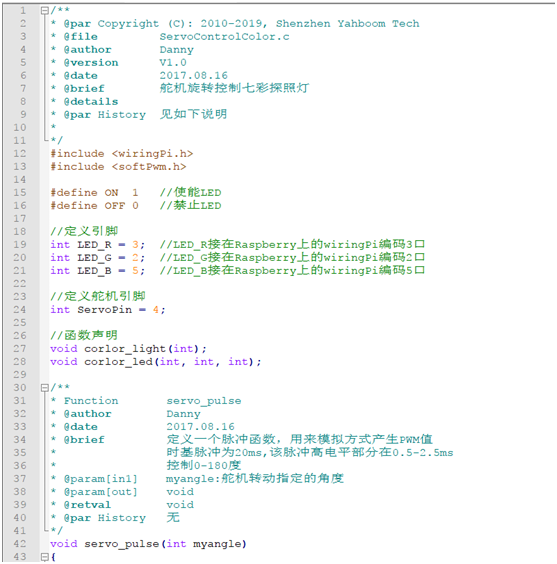Click the ServoControlColor.c filename in comment

click(x=224, y=37)
